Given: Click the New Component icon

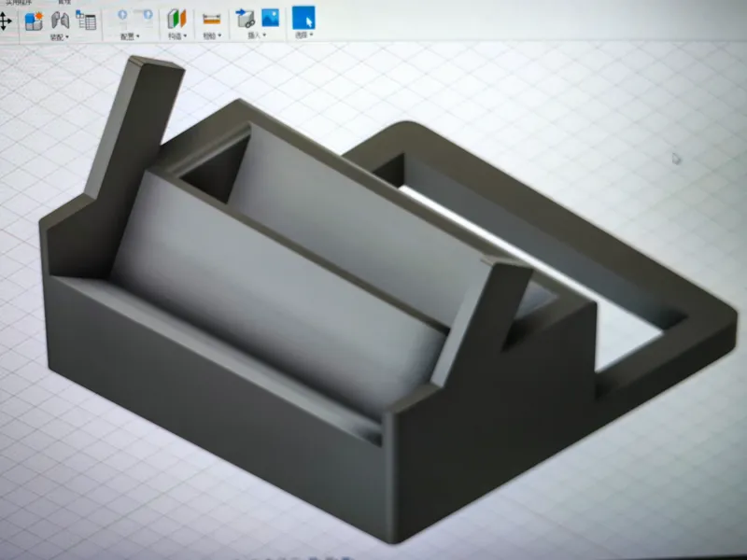Looking at the screenshot, I should pos(34,21).
